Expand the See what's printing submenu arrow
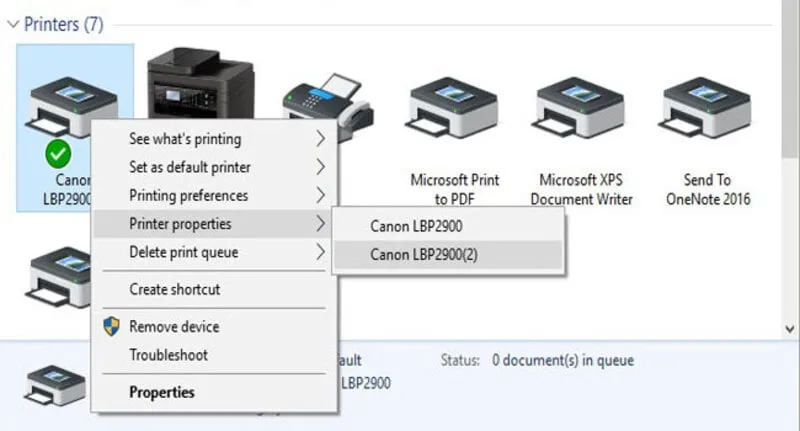The height and width of the screenshot is (431, 800). tap(320, 138)
